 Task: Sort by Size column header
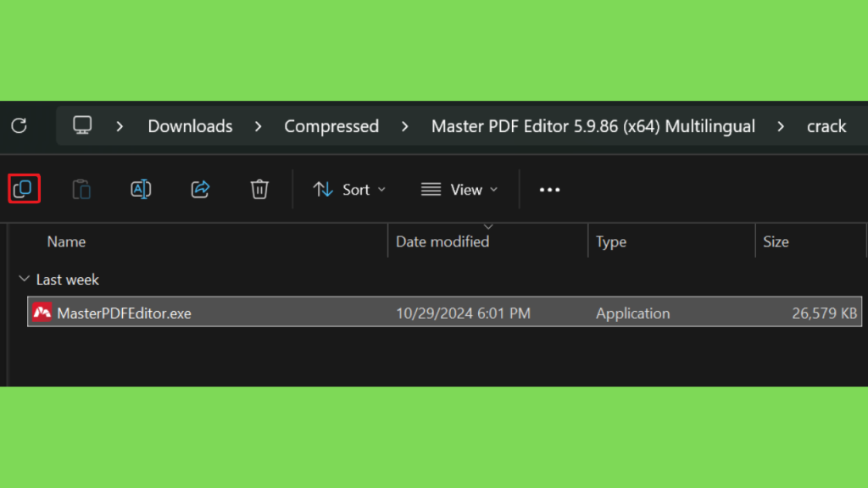pos(776,241)
